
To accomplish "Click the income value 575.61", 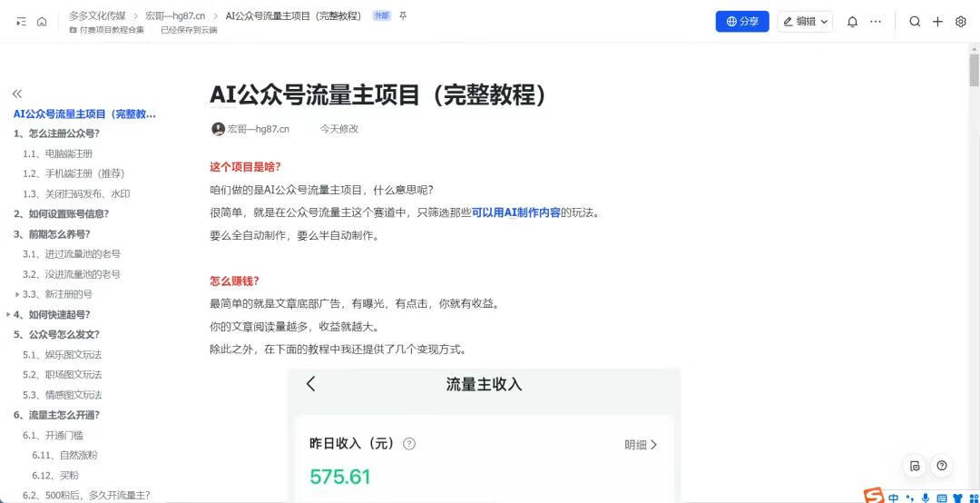I will tap(340, 477).
